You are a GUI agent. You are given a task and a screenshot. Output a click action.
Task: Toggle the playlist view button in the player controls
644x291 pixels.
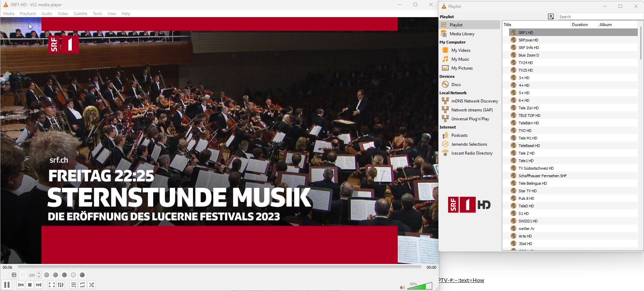[74, 285]
